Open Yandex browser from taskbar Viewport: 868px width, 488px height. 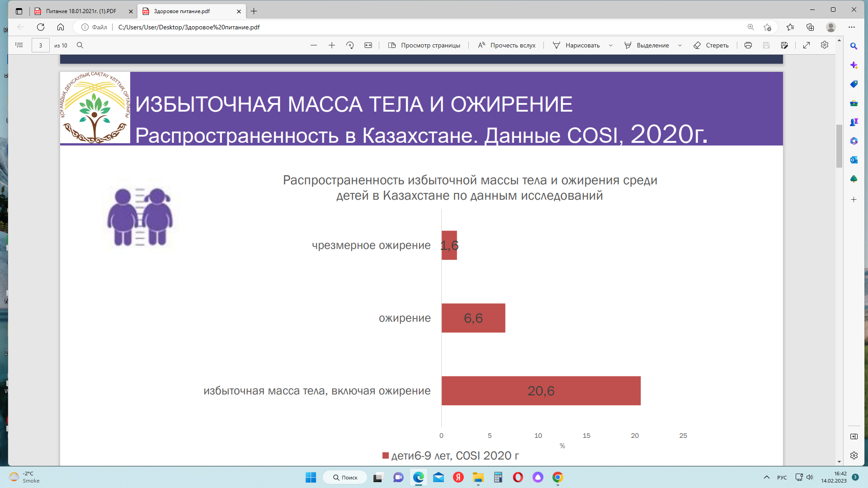[458, 477]
